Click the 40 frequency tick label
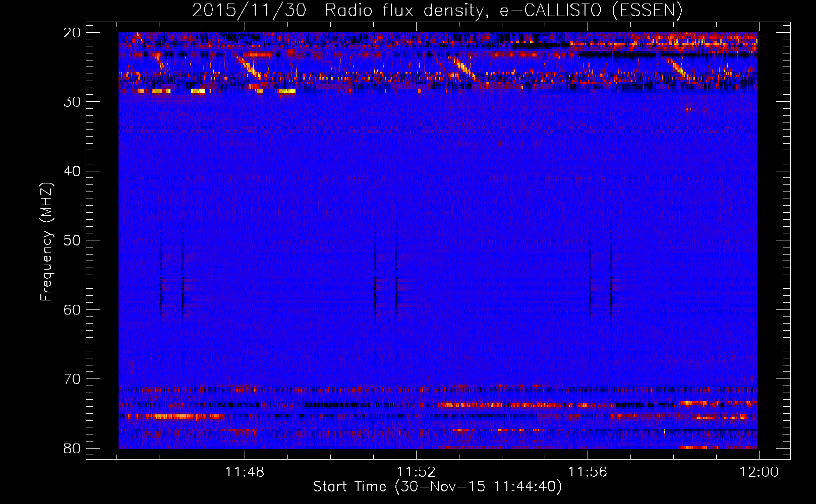This screenshot has height=504, width=816. point(73,171)
